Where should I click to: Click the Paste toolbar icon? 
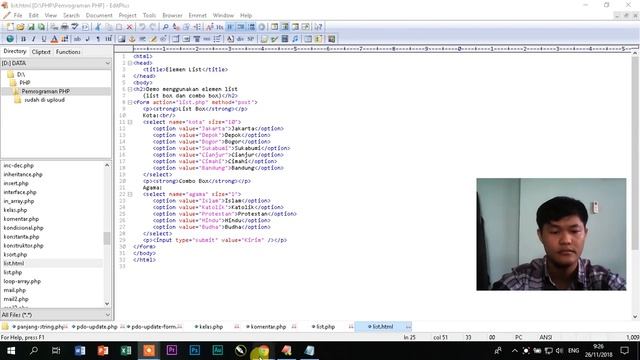[x=119, y=27]
